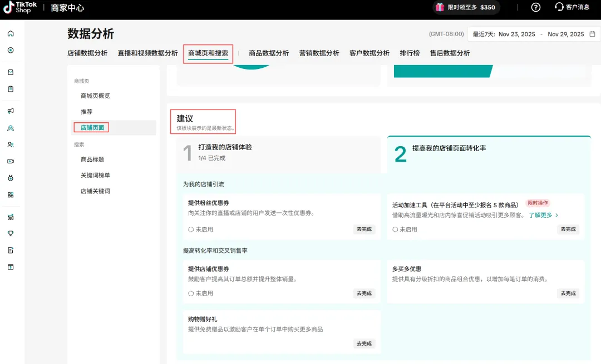Expand step 1 打造我的店铺体验 card
Screen dimensions: 601x364
tap(278, 152)
